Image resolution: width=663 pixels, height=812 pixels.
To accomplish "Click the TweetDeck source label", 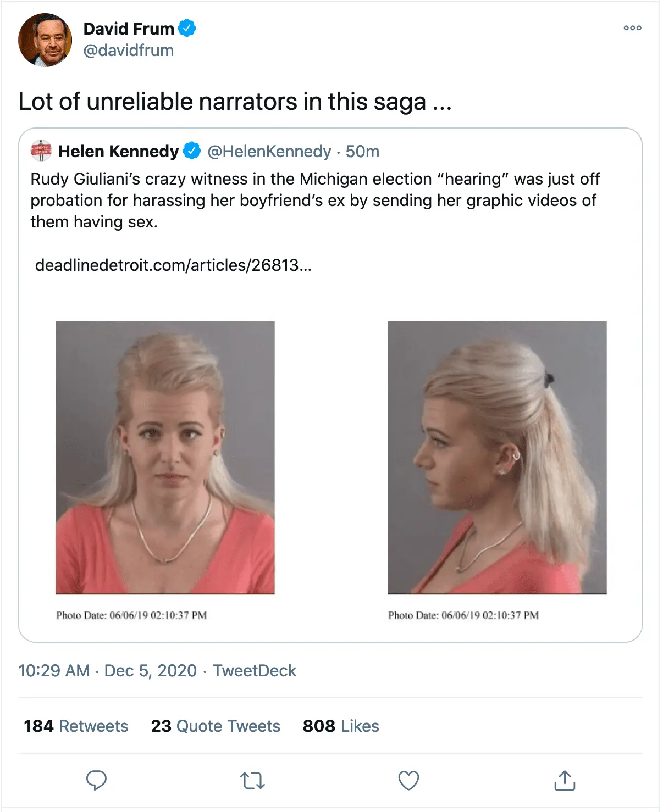I will pos(255,671).
